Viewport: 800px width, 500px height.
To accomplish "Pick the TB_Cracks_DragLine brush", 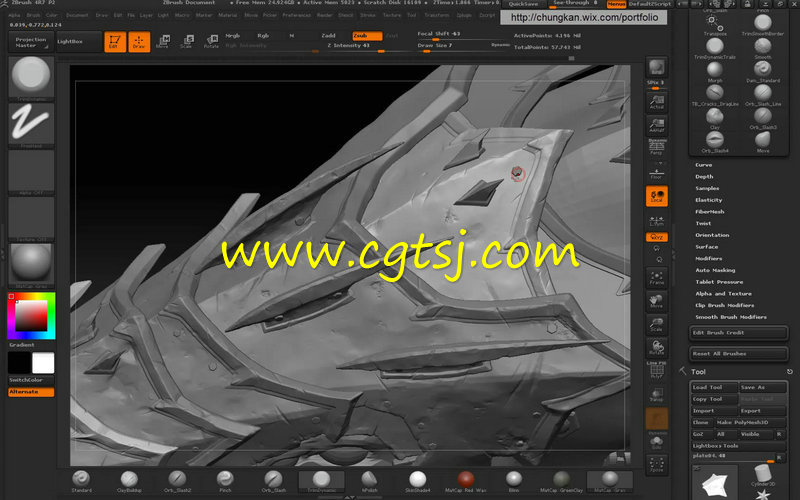I will tap(714, 95).
